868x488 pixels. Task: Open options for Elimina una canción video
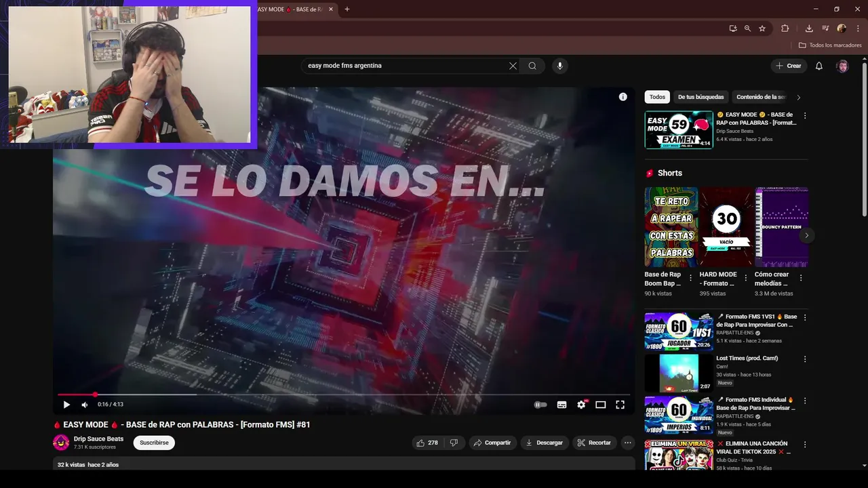coord(805,445)
